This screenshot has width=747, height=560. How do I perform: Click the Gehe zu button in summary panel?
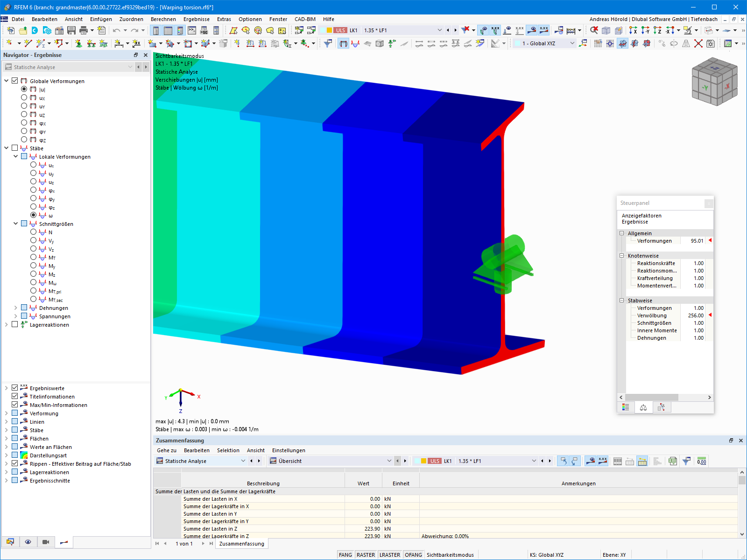coord(166,450)
